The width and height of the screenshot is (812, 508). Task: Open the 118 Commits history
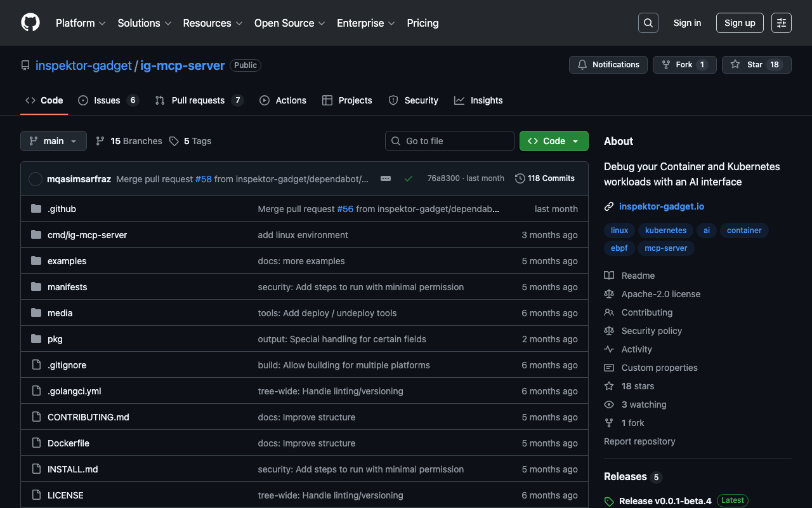[544, 178]
